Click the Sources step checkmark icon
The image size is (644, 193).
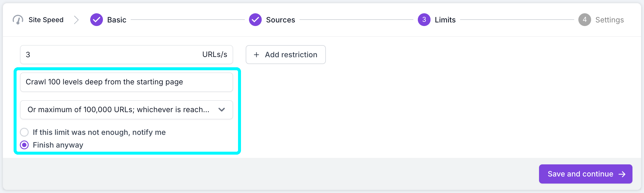click(255, 19)
